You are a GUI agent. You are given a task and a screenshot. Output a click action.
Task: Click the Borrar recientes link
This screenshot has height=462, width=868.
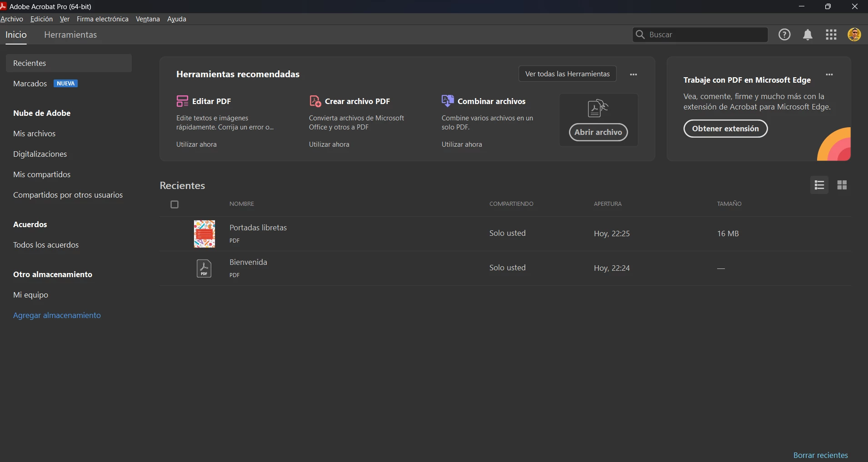(820, 455)
